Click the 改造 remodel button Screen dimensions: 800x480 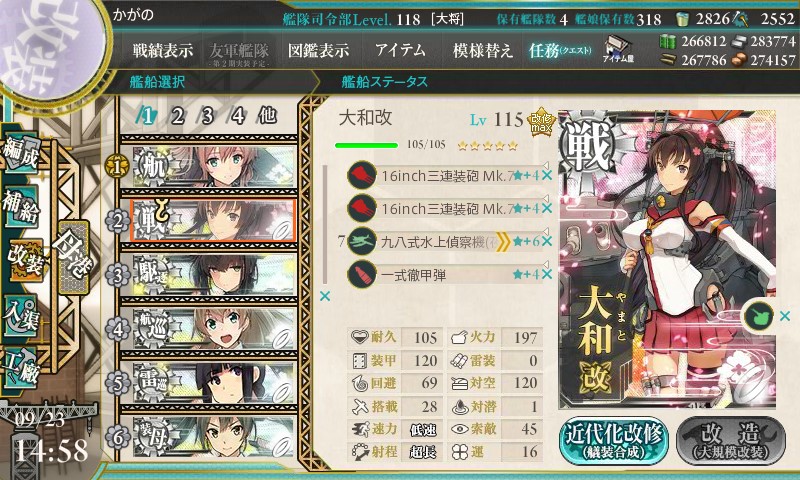point(731,440)
